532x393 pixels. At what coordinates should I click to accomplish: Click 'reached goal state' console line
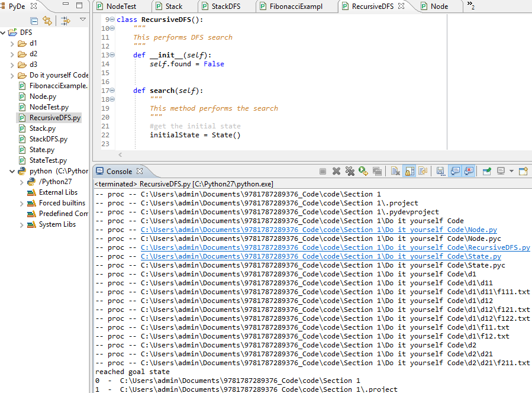click(x=133, y=372)
